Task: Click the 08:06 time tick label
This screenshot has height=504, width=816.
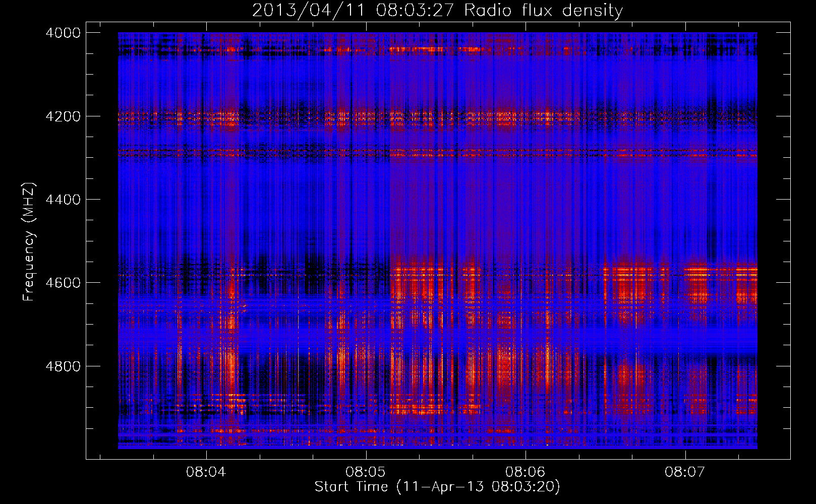Action: pyautogui.click(x=526, y=472)
